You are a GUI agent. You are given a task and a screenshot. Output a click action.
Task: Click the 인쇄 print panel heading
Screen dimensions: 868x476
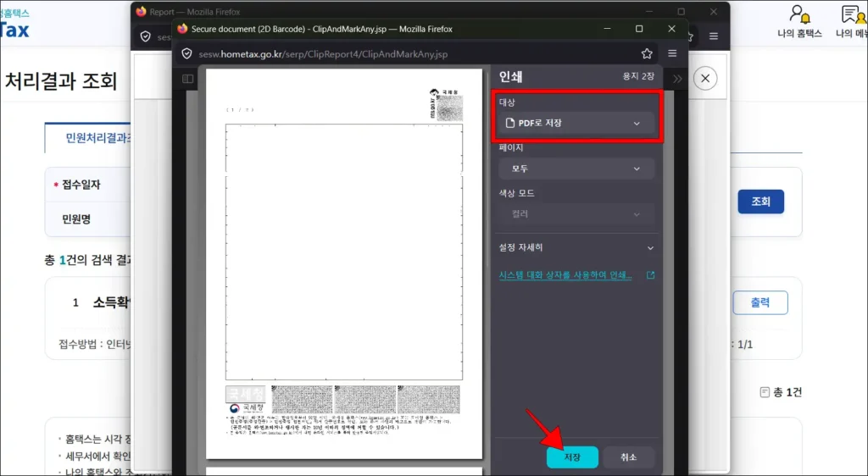[x=510, y=76]
